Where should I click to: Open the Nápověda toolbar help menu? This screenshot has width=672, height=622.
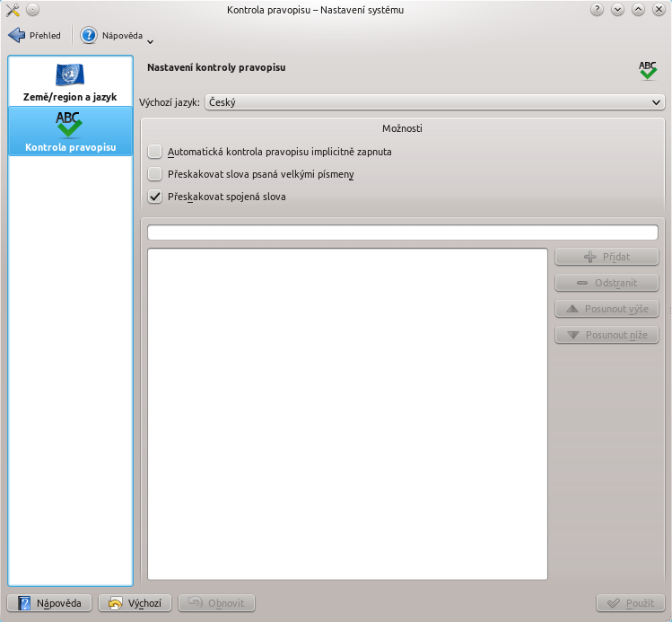tap(112, 36)
